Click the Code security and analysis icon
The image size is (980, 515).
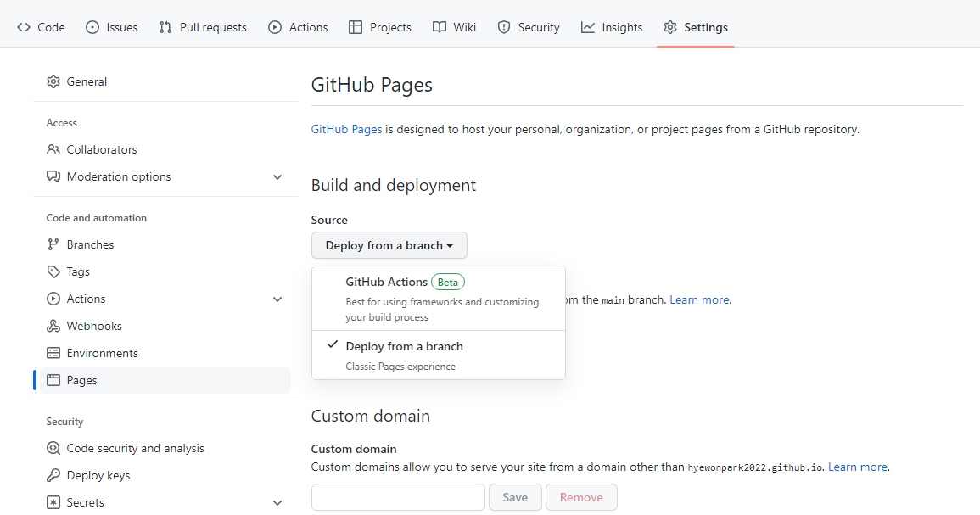pos(53,448)
